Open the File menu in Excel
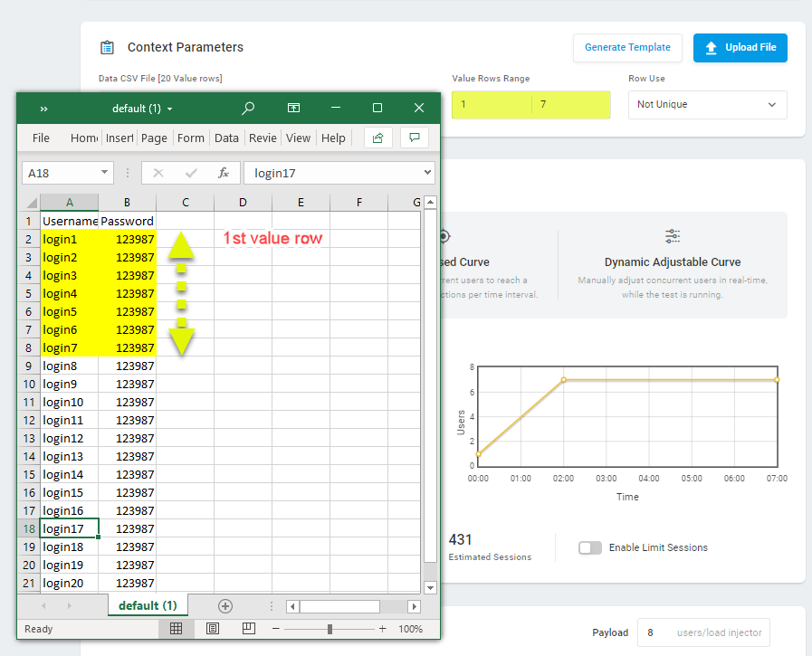812x656 pixels. (41, 138)
